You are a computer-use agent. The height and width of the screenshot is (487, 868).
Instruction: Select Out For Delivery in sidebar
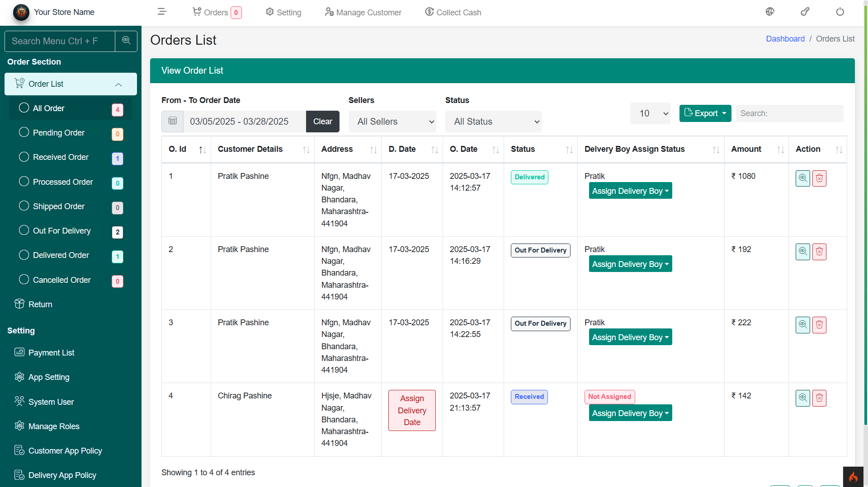[x=71, y=231]
